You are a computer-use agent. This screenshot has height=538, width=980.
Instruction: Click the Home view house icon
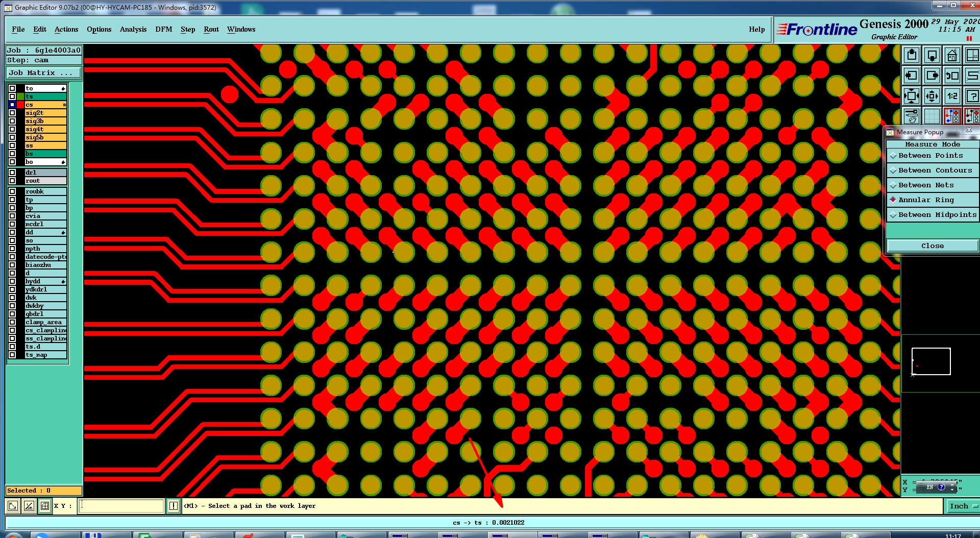[952, 55]
